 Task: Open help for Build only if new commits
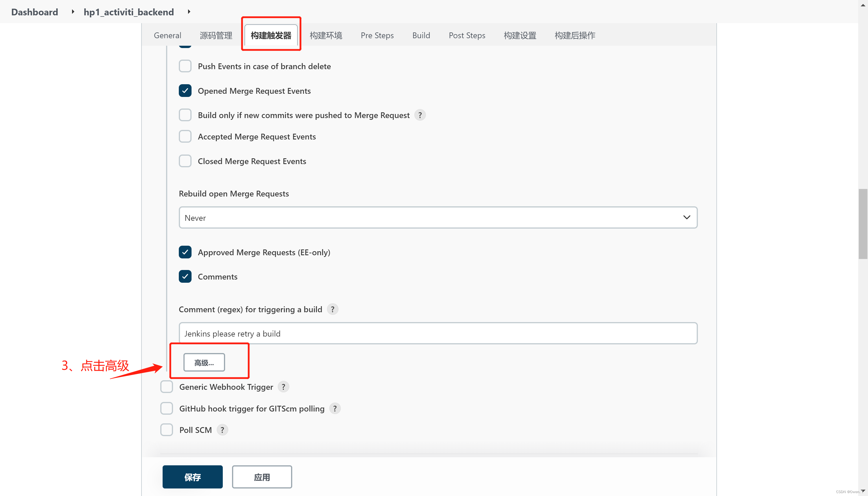(x=420, y=115)
